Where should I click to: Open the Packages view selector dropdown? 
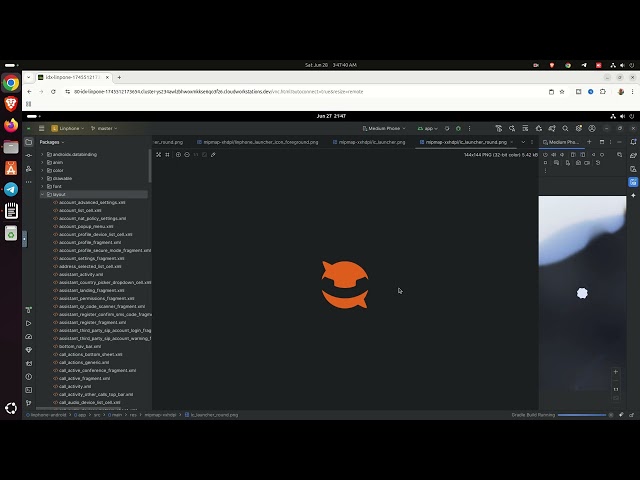(52, 142)
